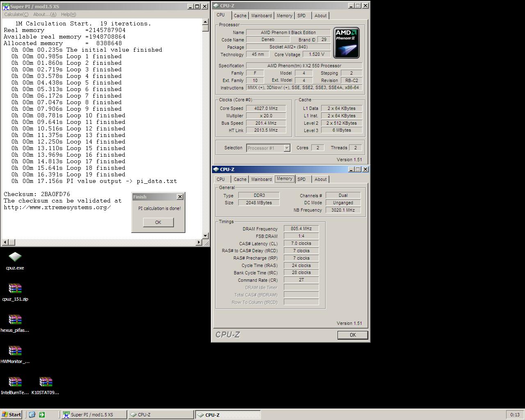Switch to About tab in lower CPU-Z
525x420 pixels.
321,179
